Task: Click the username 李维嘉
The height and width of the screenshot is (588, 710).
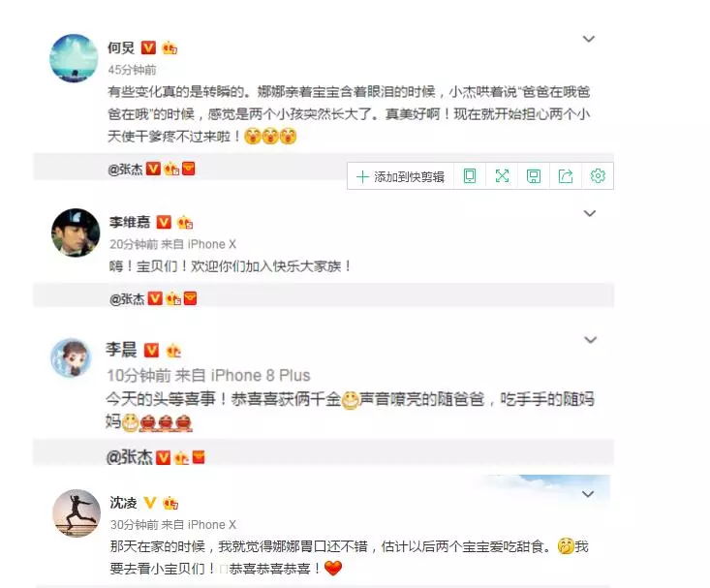Action: click(130, 222)
